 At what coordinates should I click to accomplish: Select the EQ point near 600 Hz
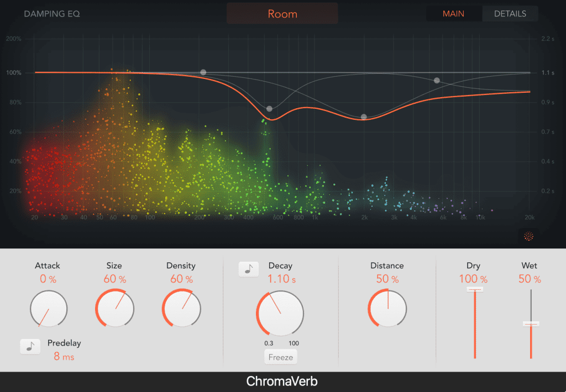tap(269, 109)
